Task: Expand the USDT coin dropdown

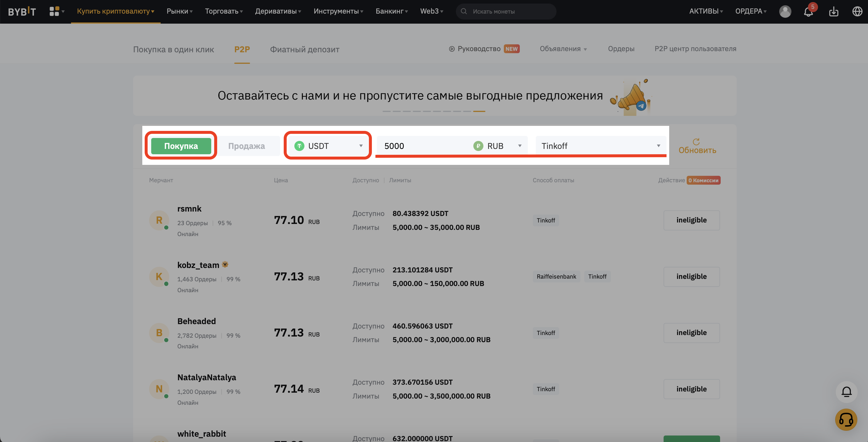Action: pyautogui.click(x=328, y=146)
